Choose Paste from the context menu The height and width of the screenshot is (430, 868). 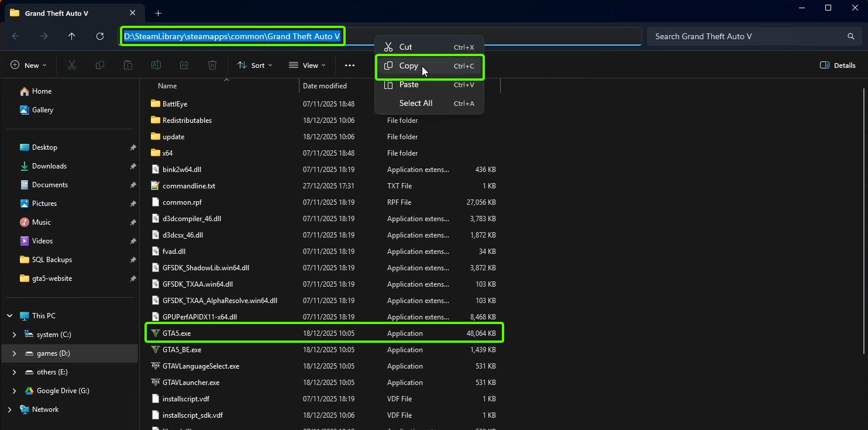[x=429, y=85]
